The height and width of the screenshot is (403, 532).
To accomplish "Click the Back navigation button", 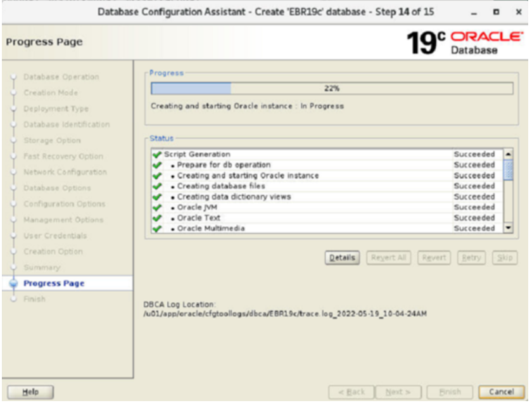I will (x=351, y=392).
